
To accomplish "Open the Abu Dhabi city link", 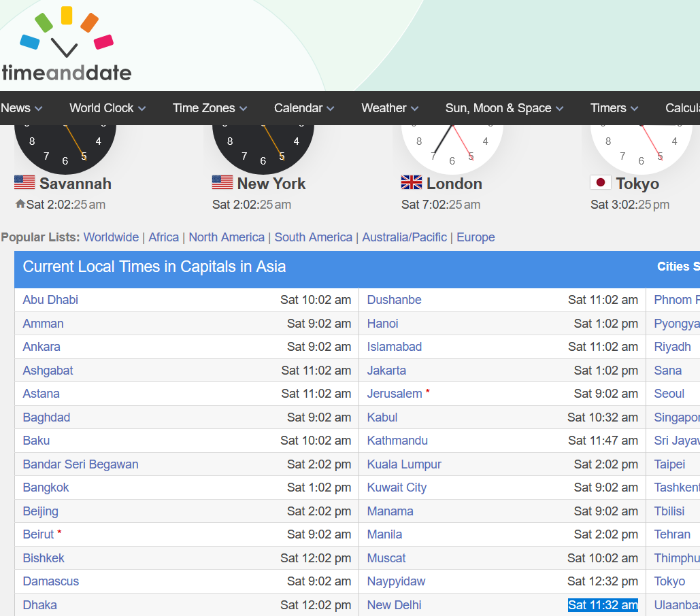I will tap(50, 300).
